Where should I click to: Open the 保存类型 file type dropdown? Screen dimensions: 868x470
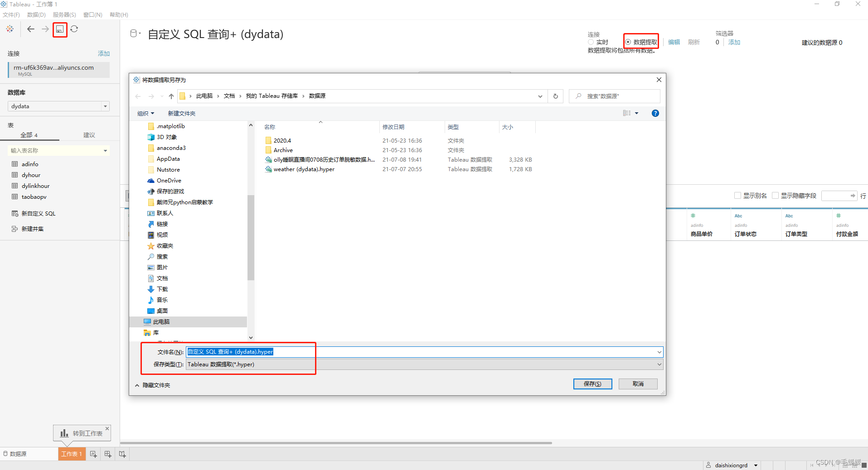tap(659, 364)
